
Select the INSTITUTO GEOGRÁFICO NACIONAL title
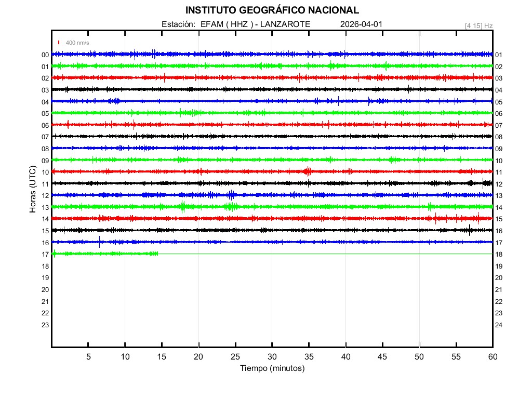(x=272, y=10)
